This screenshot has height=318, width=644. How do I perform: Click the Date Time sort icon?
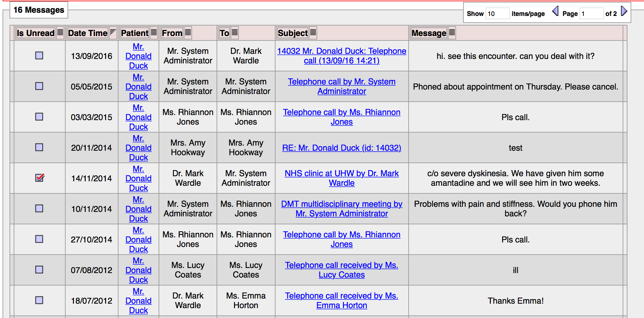(113, 33)
